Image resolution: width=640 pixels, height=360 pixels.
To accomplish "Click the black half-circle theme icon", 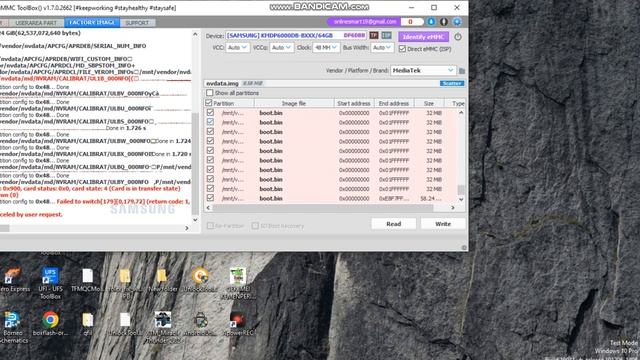I will [x=444, y=22].
